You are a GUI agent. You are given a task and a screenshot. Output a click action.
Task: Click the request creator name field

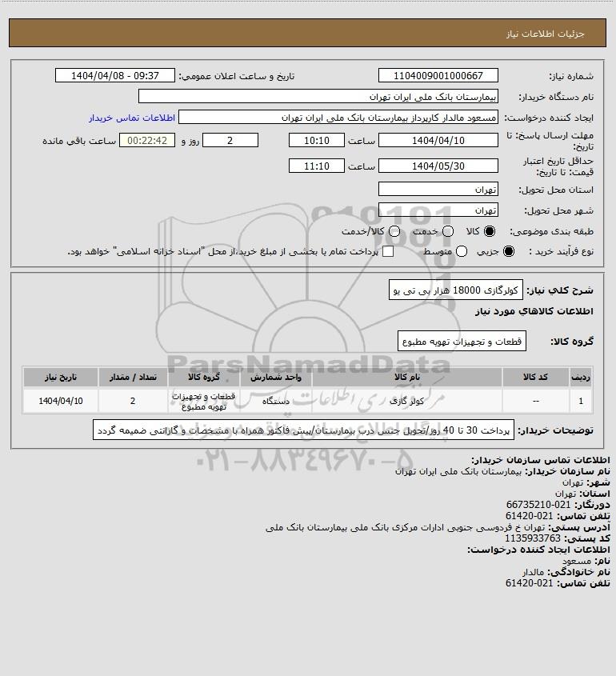pos(338,118)
